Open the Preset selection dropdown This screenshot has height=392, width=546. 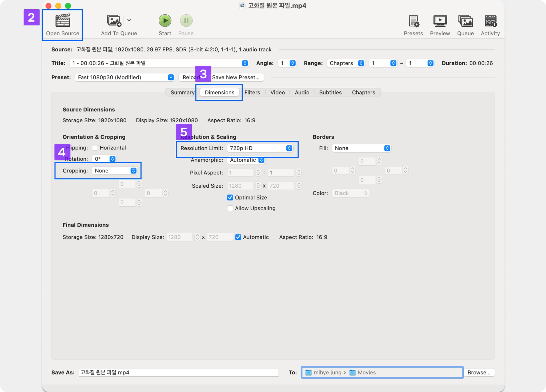125,77
